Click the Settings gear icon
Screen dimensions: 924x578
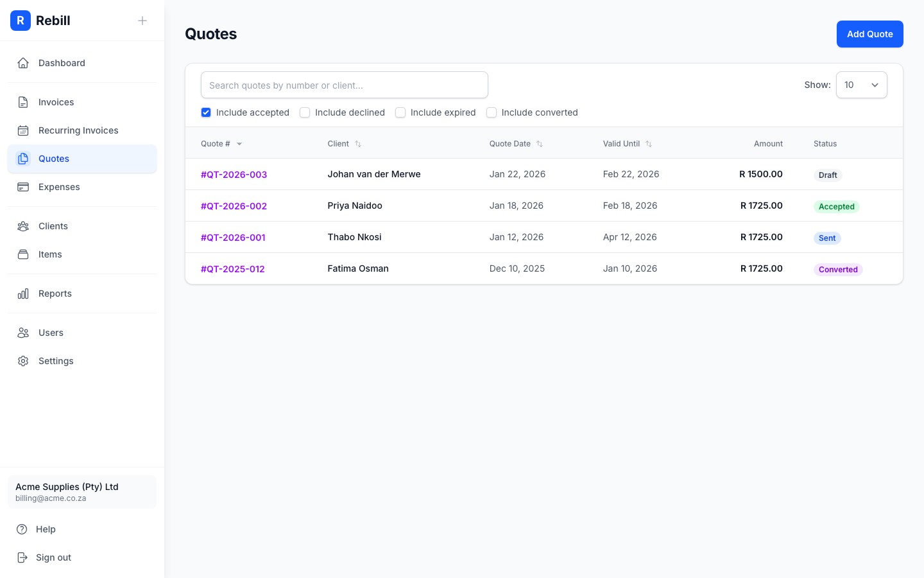(23, 360)
